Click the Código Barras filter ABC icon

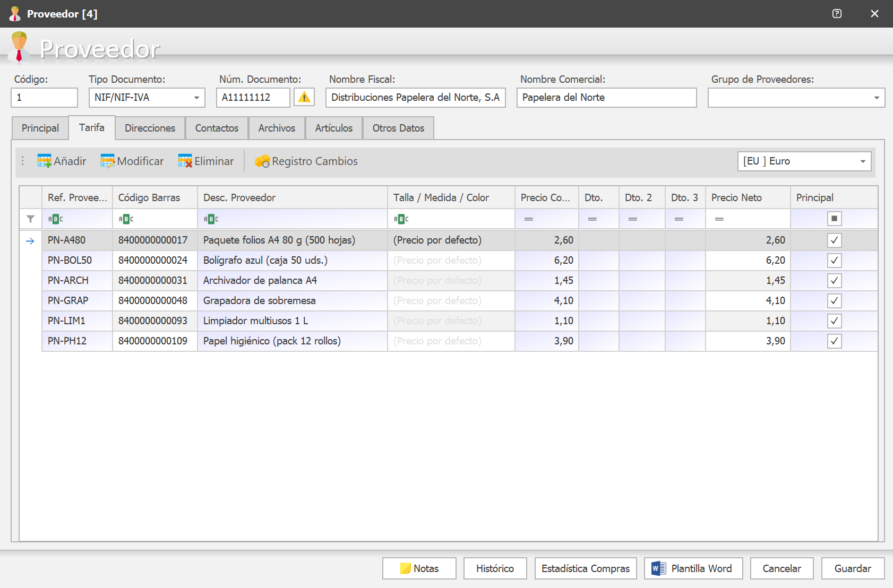[x=126, y=219]
